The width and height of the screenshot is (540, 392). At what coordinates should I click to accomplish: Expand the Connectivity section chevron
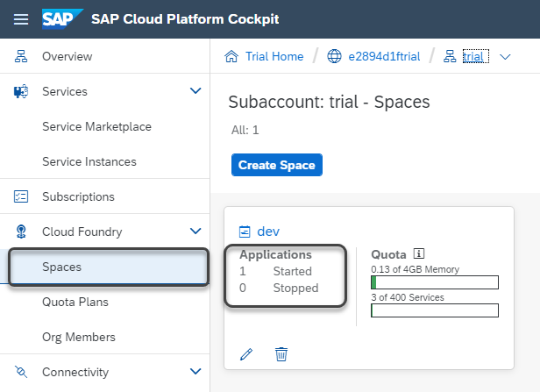tap(195, 371)
